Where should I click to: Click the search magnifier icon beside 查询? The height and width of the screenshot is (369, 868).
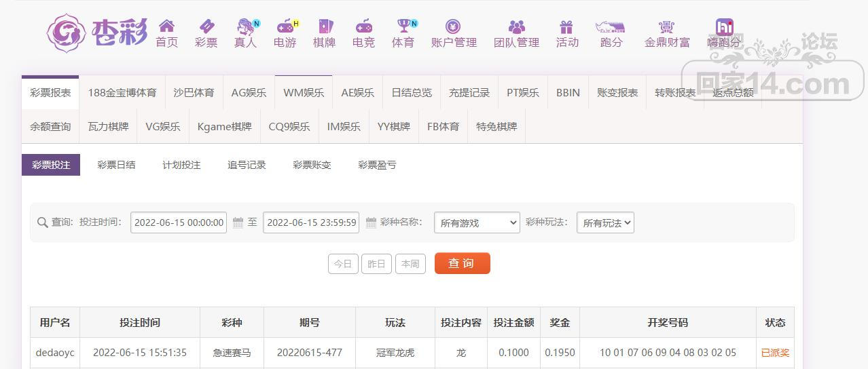click(x=42, y=222)
